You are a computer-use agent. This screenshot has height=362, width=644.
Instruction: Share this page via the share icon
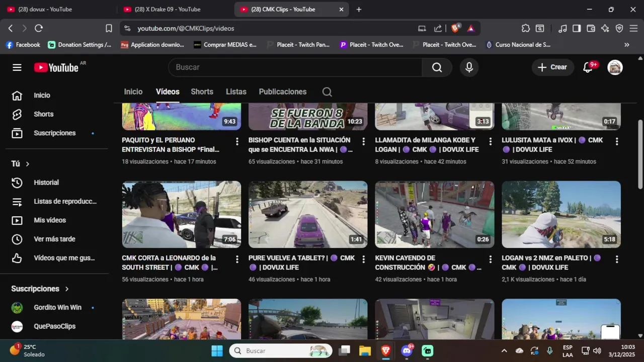tap(438, 29)
